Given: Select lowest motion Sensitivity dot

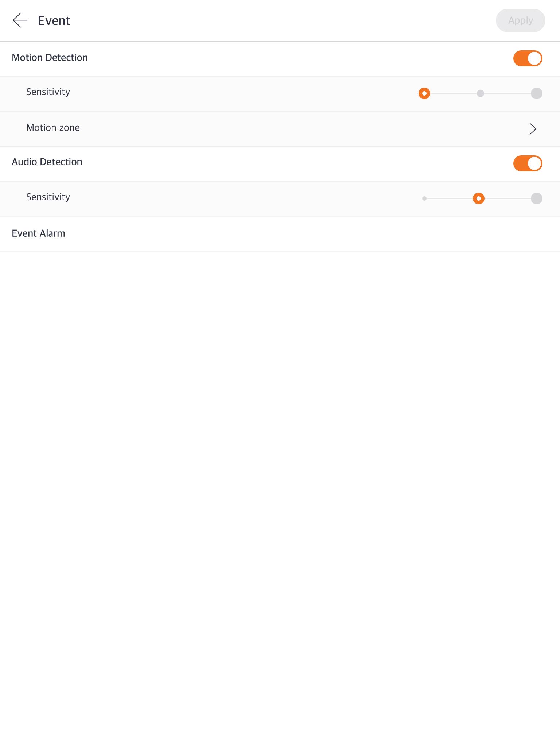Looking at the screenshot, I should [x=424, y=93].
